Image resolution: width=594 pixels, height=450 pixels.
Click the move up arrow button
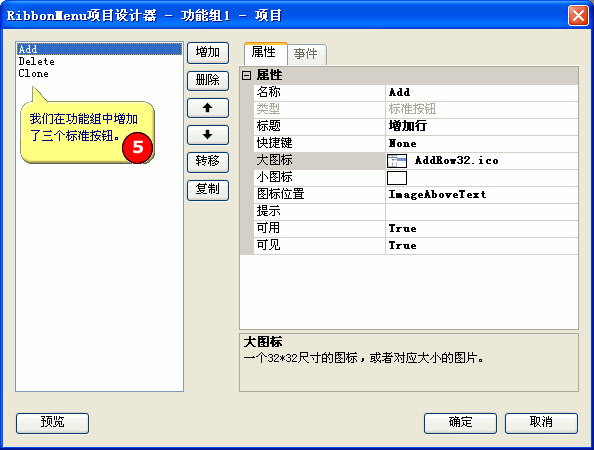click(x=208, y=108)
